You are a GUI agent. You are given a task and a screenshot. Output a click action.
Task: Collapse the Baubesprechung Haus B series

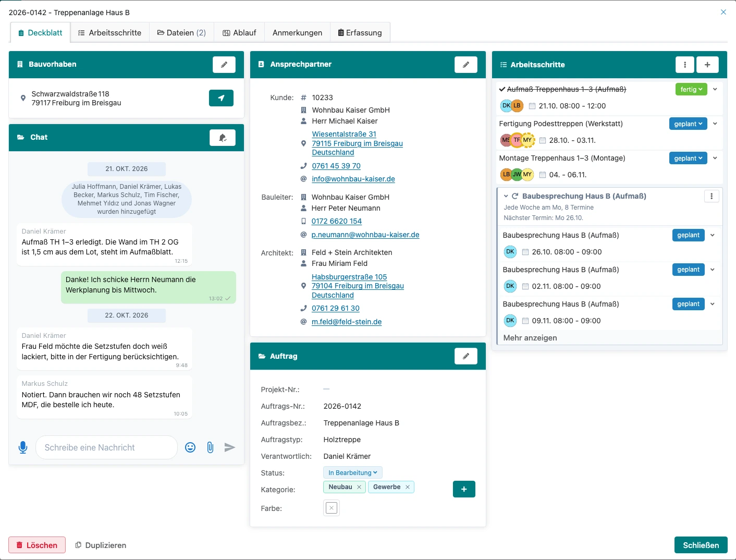pos(506,196)
